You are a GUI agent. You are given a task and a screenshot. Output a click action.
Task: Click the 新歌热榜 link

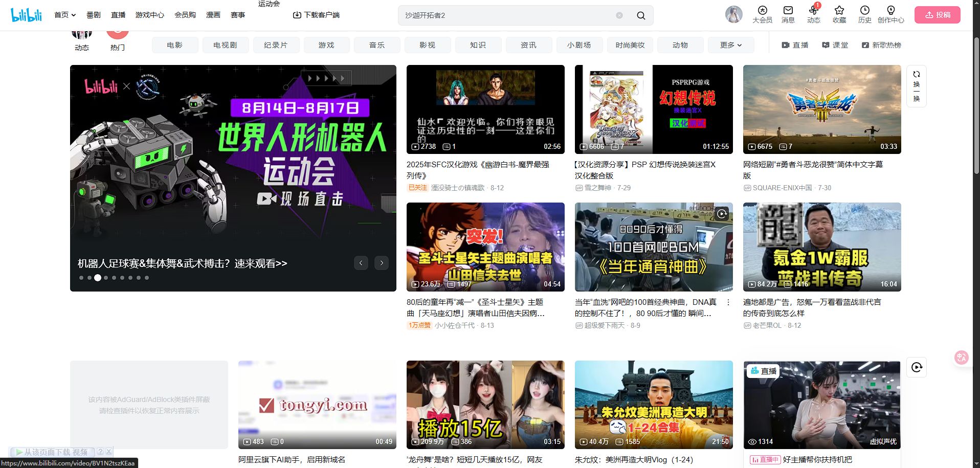coord(881,45)
